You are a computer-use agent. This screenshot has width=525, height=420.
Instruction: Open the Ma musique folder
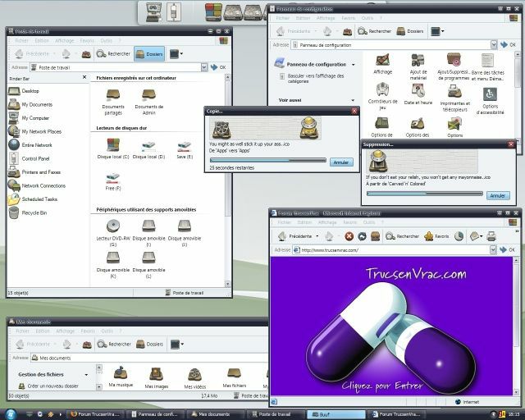(x=121, y=377)
